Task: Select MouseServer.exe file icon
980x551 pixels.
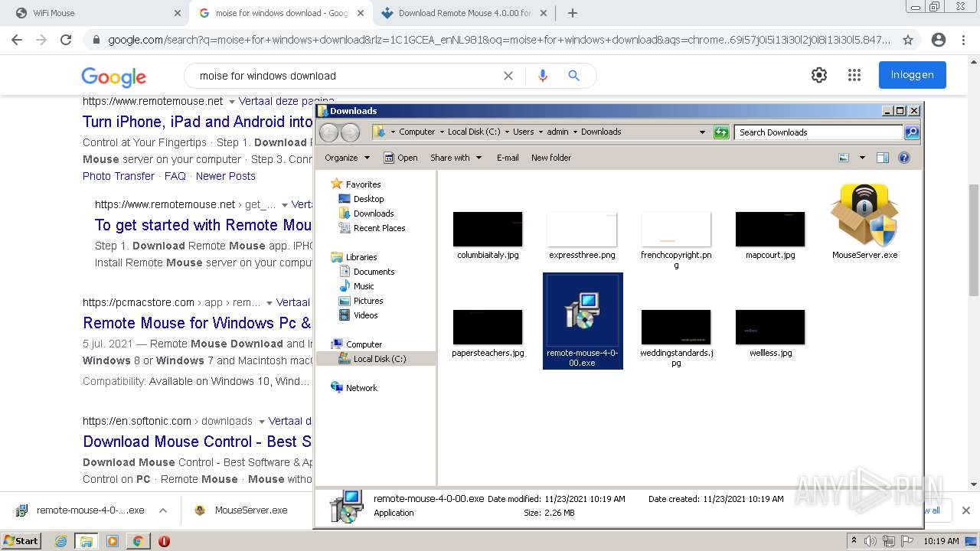Action: 864,215
